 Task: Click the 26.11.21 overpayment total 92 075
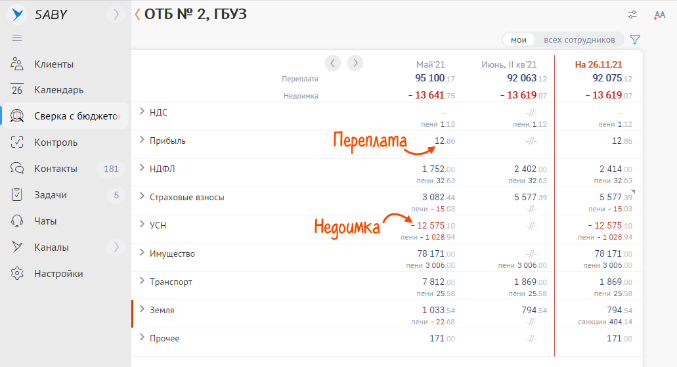click(x=612, y=79)
